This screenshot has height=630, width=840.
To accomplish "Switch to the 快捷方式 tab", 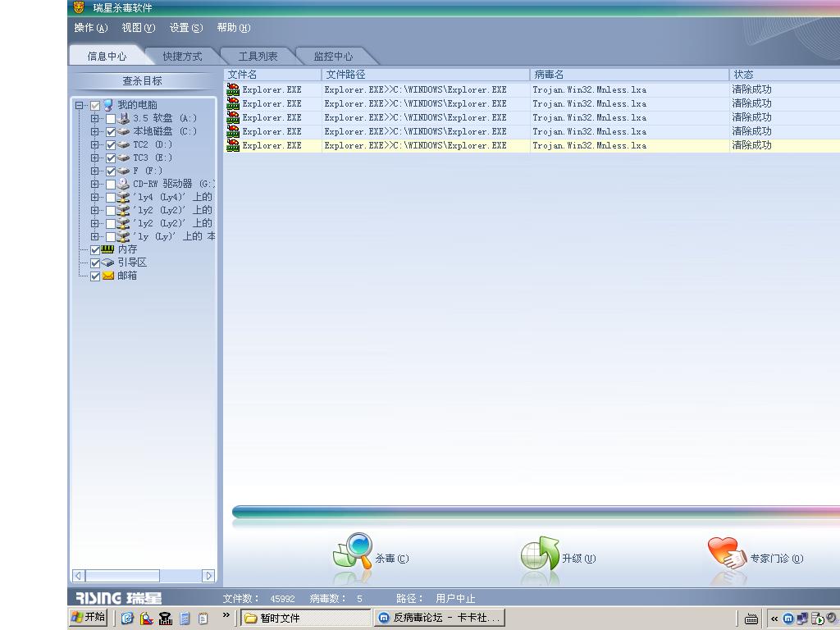I will pos(182,57).
